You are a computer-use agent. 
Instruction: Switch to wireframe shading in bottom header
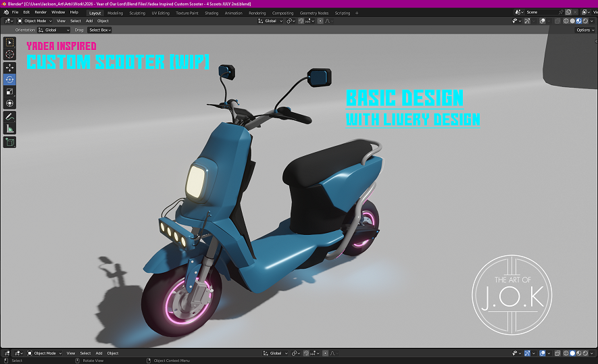pos(566,353)
